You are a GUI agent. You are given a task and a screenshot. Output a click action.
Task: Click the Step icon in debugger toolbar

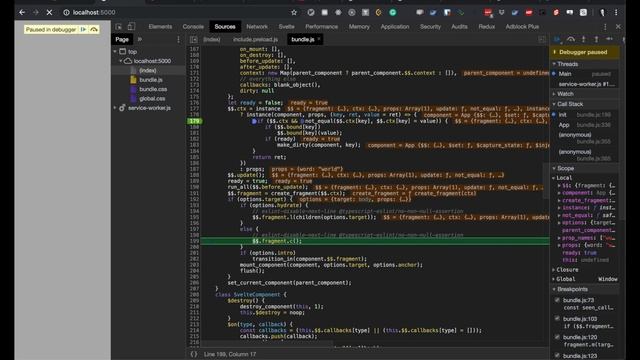pyautogui.click(x=609, y=39)
